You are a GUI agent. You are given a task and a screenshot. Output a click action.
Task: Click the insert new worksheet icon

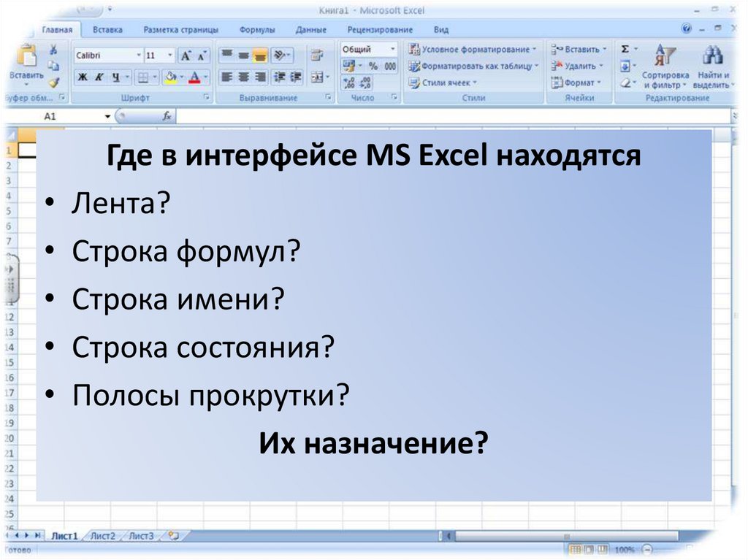point(174,536)
